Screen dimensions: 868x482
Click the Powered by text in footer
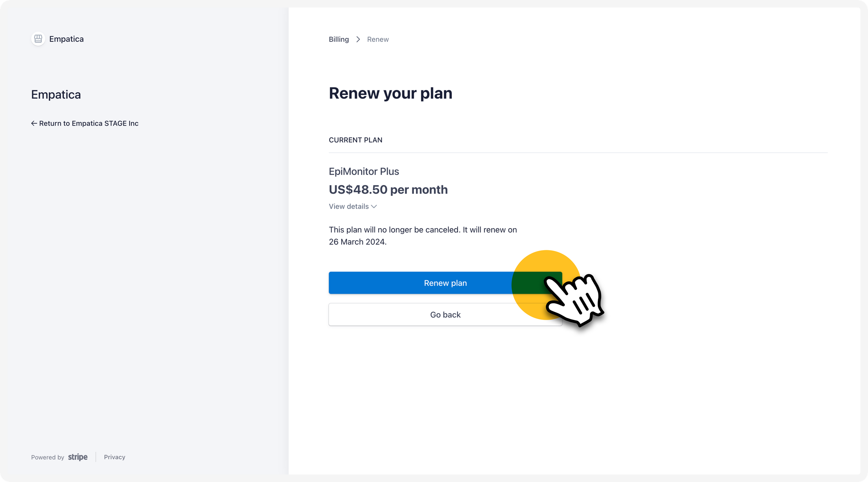point(47,457)
